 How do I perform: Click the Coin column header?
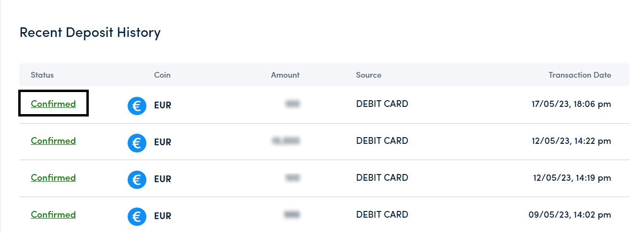162,75
